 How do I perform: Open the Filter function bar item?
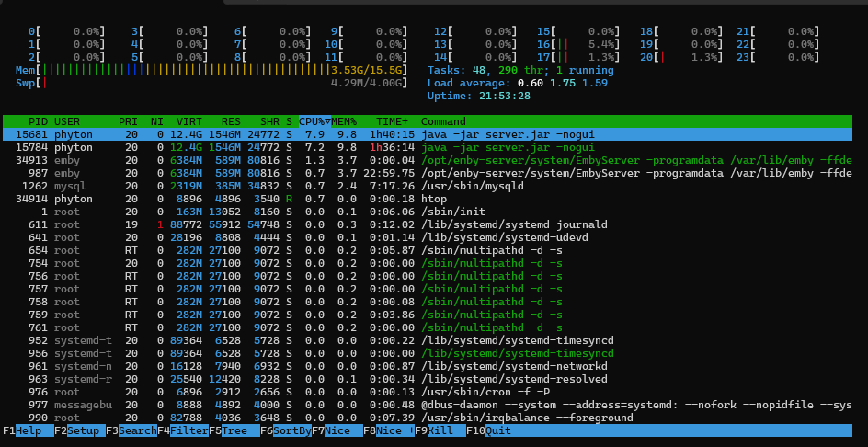click(x=183, y=430)
